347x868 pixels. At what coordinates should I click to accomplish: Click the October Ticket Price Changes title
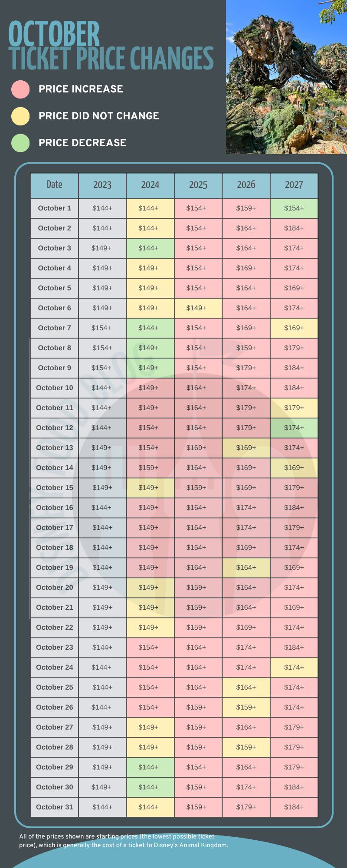click(x=111, y=46)
